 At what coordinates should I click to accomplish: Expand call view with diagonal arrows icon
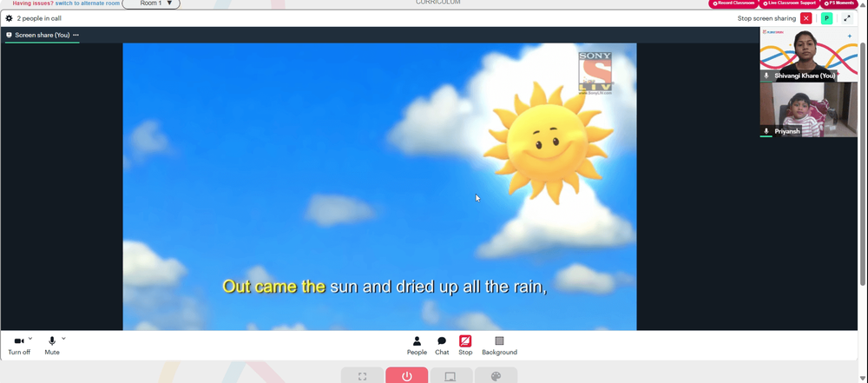pyautogui.click(x=847, y=18)
